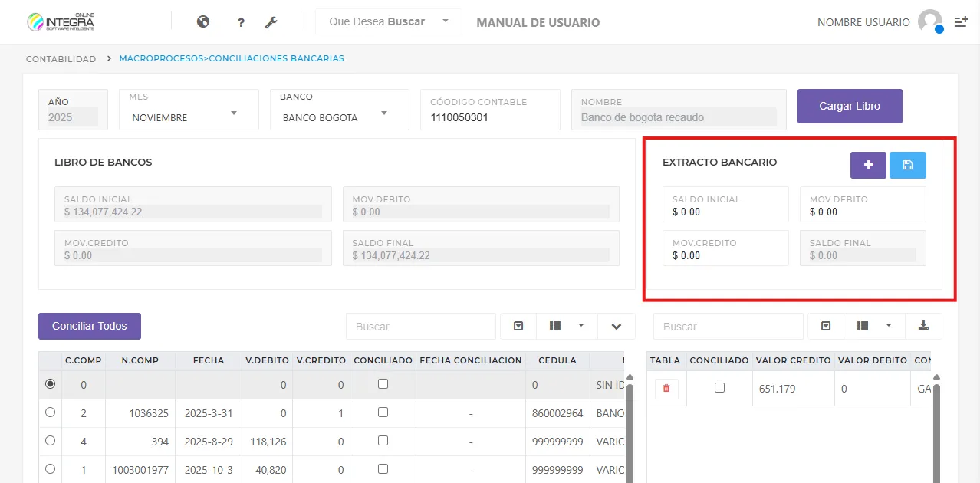Click the boxed dropdown icon above left grid

pos(518,326)
